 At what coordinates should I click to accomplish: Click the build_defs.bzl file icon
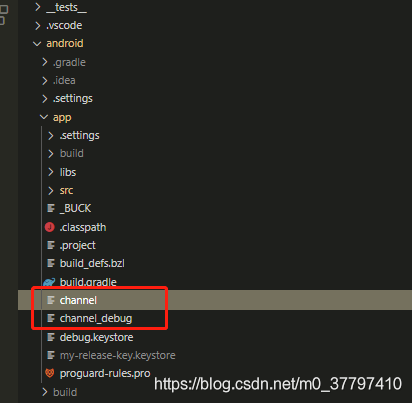[51, 263]
